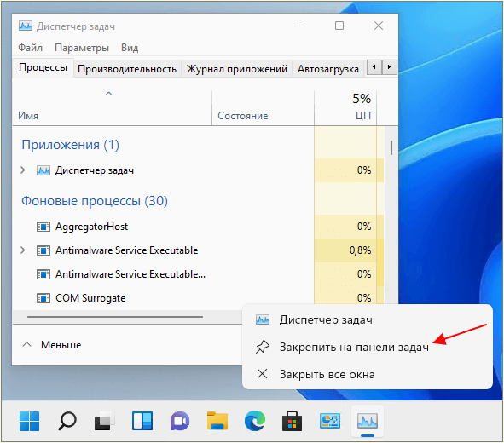Screen dimensions: 504x443
Task: Launch the Teams Chat taskbar icon
Action: tap(180, 421)
